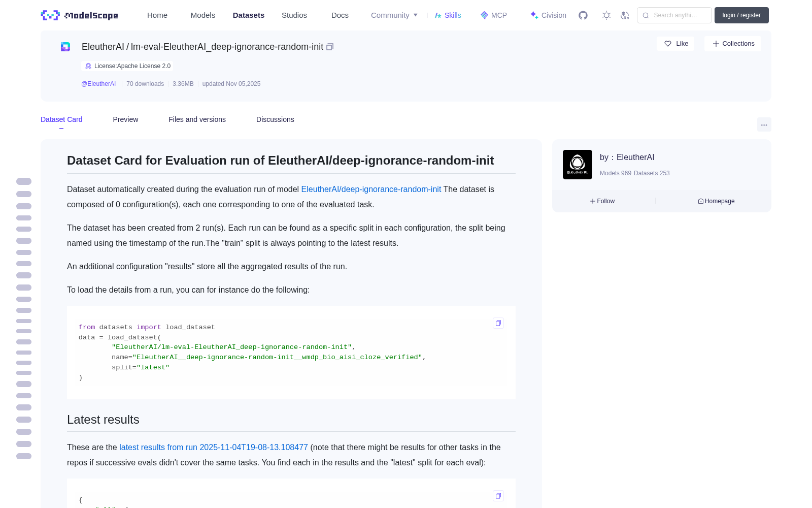Open the GitHub icon link
The width and height of the screenshot is (812, 508).
pos(583,15)
